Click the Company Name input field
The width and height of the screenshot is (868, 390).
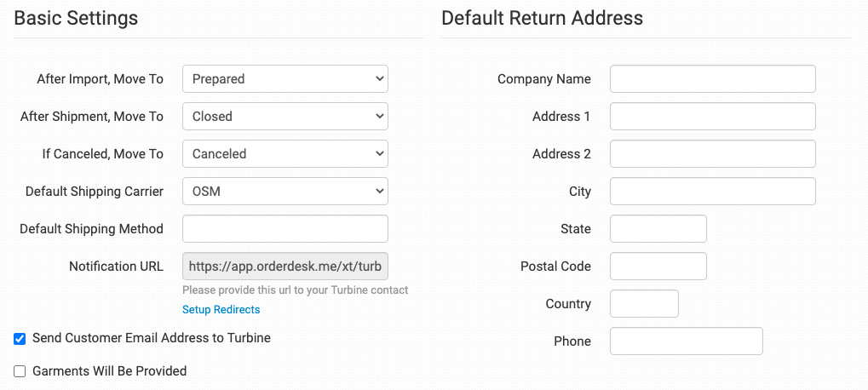click(712, 79)
